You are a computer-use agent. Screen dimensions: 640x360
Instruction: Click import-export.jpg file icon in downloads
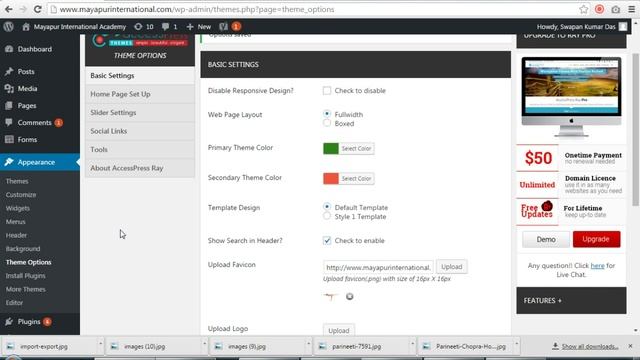10,346
